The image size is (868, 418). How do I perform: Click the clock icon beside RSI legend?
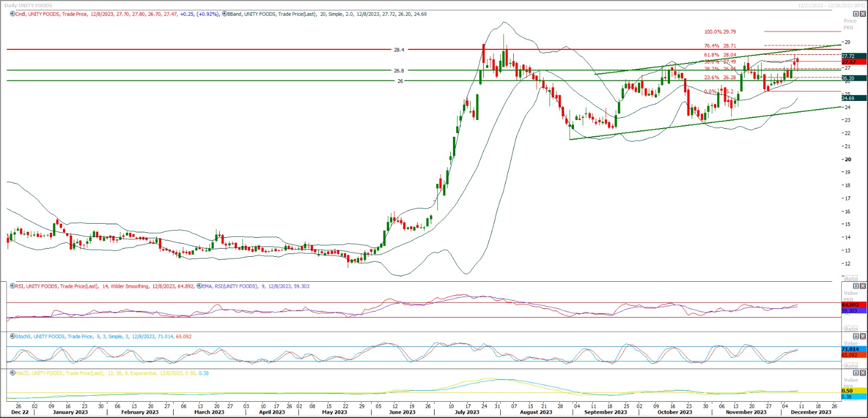point(12,286)
